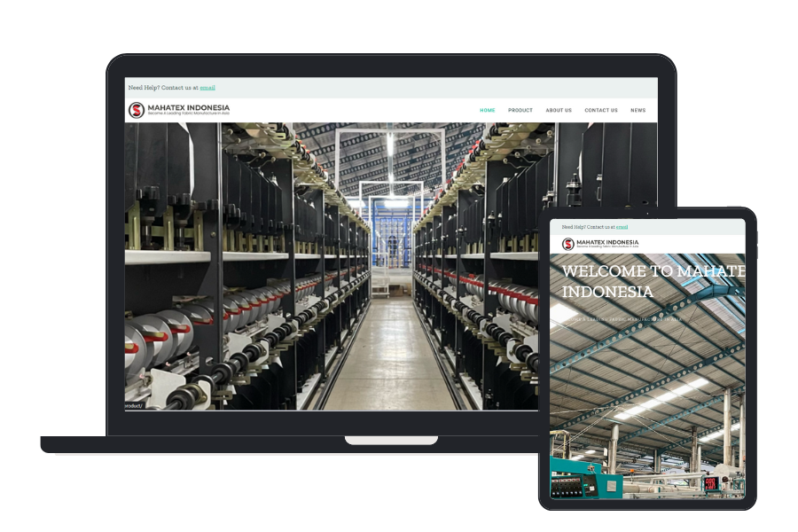Tap MAHATEX INDONESIA brand text on tablet
The height and width of the screenshot is (532, 798).
(x=607, y=241)
